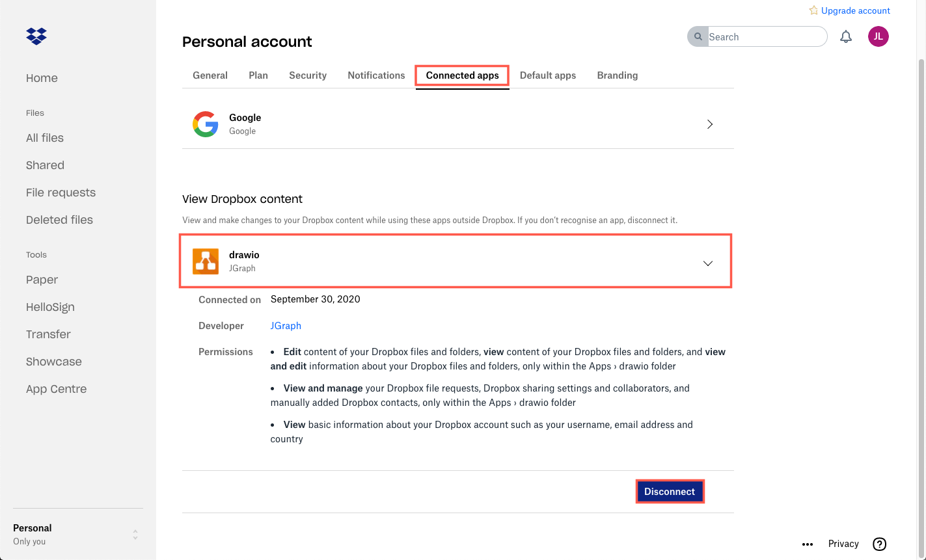The image size is (926, 560).
Task: Click the three-dot more options icon
Action: point(808,544)
